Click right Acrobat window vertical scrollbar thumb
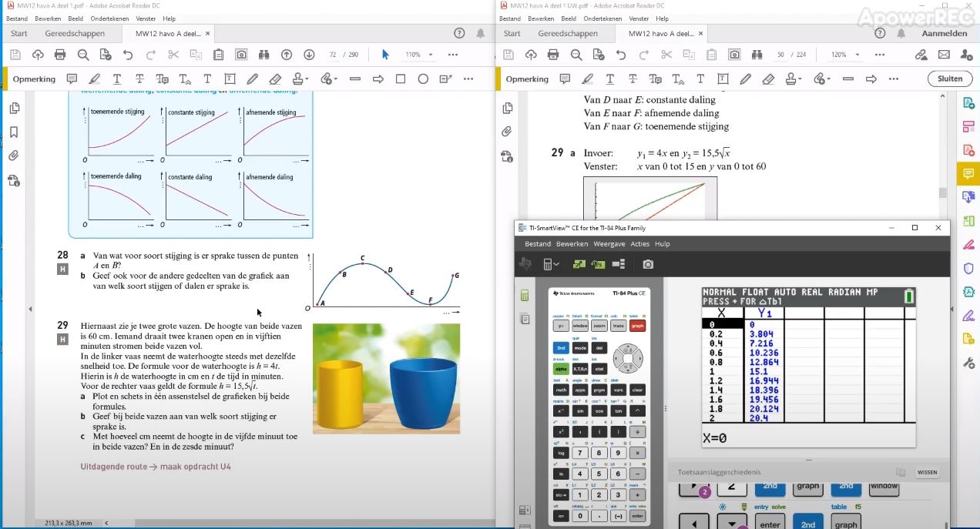The image size is (980, 529). click(942, 193)
